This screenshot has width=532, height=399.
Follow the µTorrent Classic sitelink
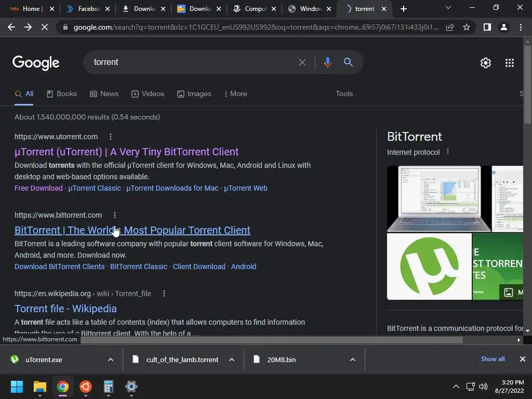[95, 188]
